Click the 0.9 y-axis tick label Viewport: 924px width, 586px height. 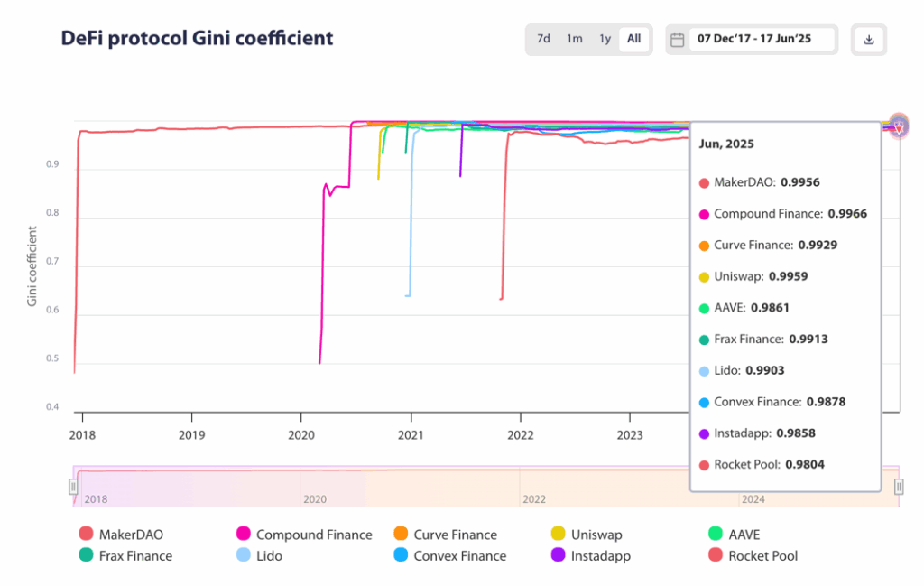[x=52, y=164]
